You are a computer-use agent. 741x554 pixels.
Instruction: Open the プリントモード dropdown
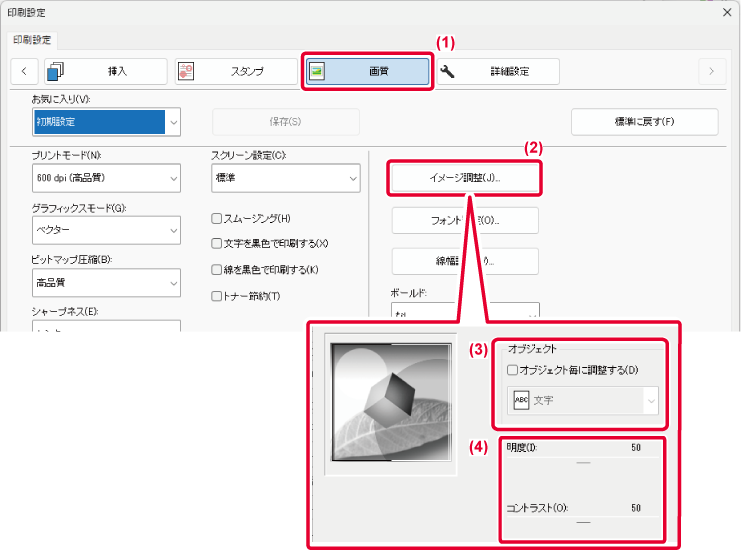pyautogui.click(x=106, y=177)
